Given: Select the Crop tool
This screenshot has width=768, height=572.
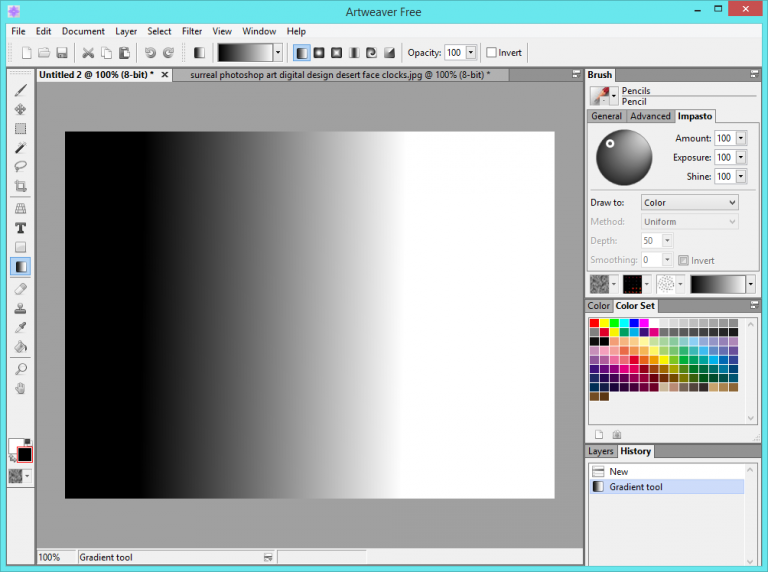Looking at the screenshot, I should 20,187.
